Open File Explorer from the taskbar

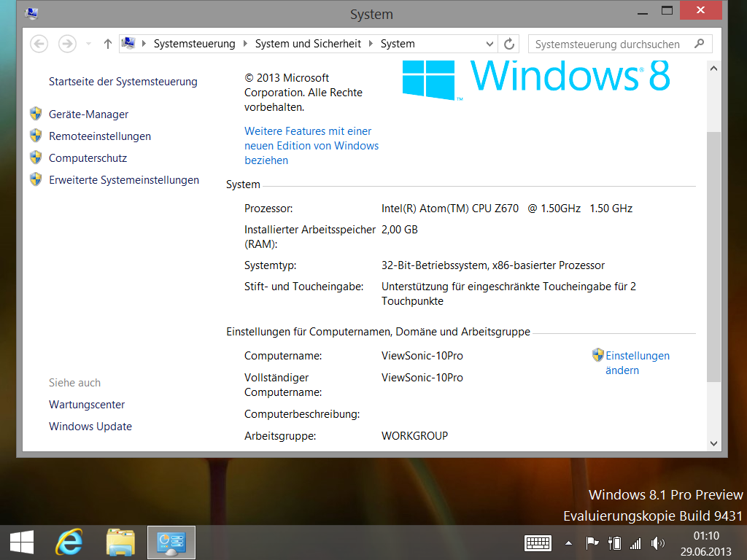tap(120, 542)
